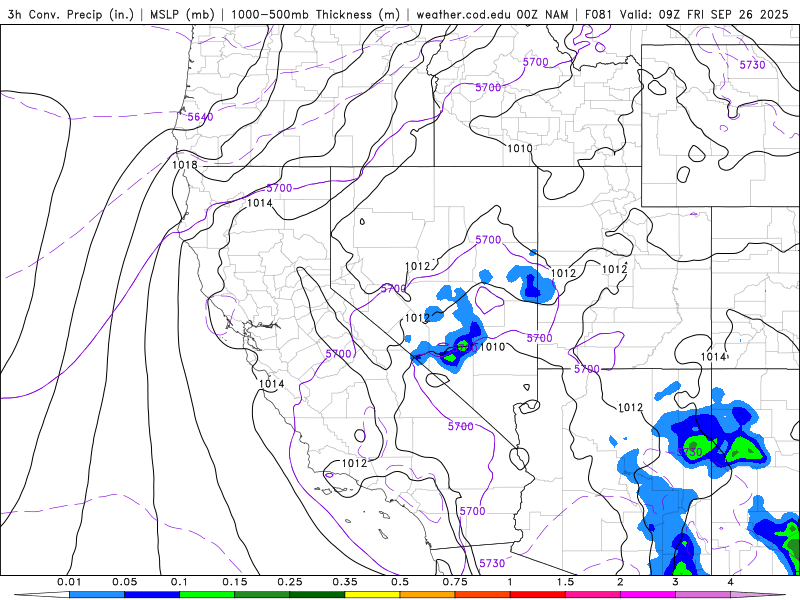Click the '1.5' legend value

565,582
